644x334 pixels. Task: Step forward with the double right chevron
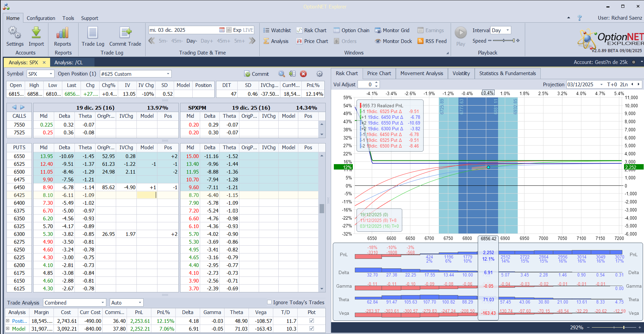252,41
